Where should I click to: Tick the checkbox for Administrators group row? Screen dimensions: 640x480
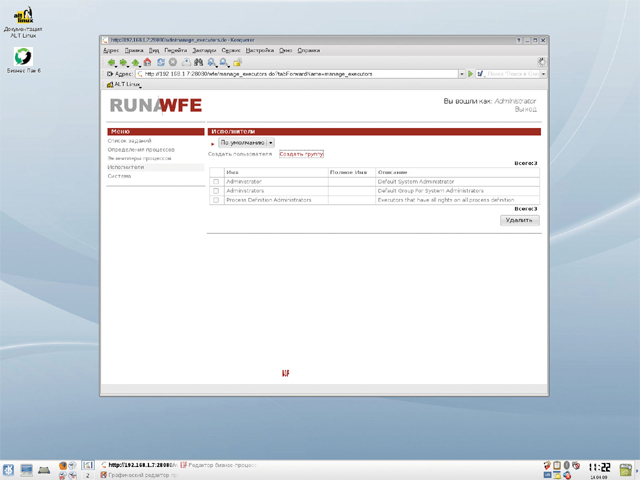(x=216, y=191)
